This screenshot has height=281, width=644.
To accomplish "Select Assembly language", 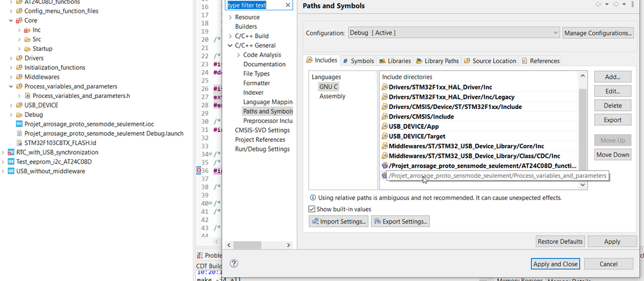I will click(x=332, y=96).
